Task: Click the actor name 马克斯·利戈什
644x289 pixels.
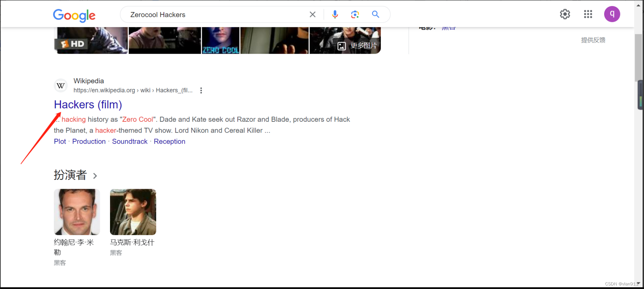Action: click(132, 242)
